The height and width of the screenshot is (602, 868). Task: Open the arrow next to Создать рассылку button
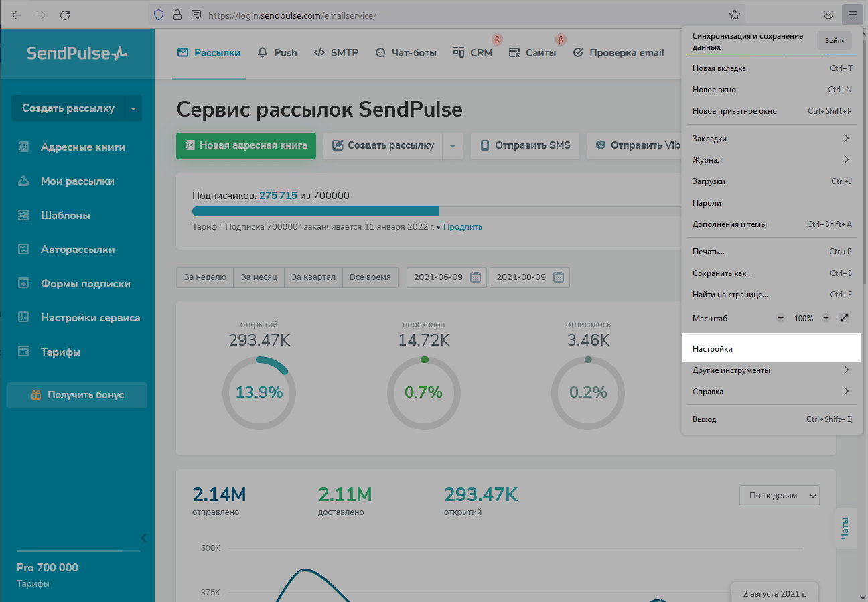453,145
